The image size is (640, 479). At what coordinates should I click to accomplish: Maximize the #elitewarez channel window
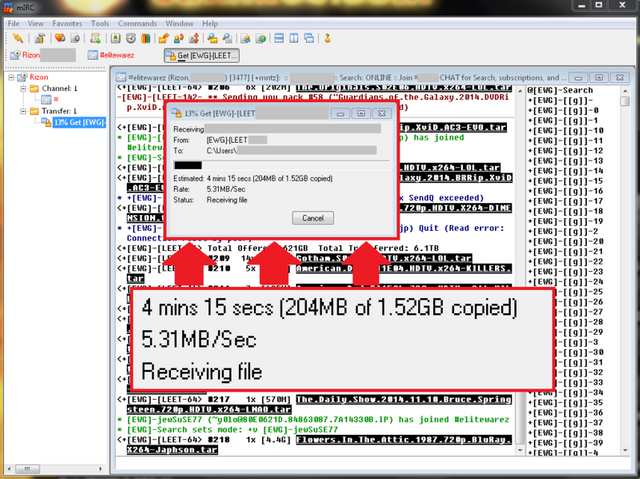coord(599,78)
